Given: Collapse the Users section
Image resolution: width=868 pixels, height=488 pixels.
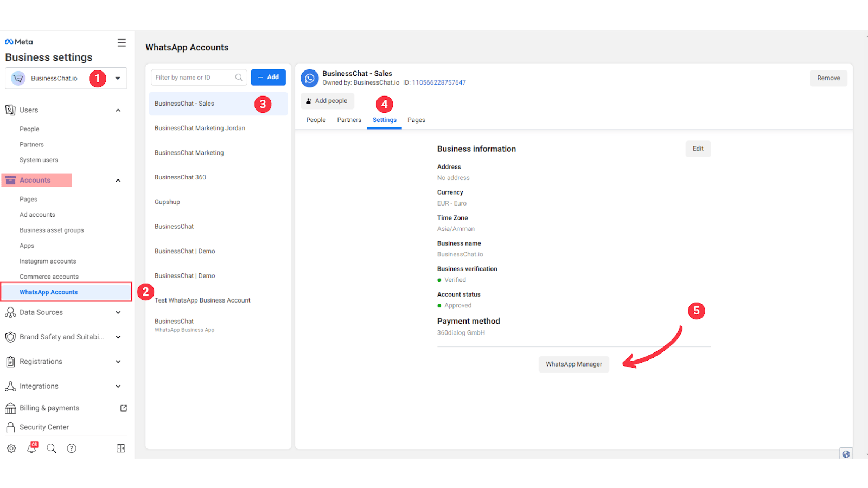Looking at the screenshot, I should pyautogui.click(x=118, y=111).
